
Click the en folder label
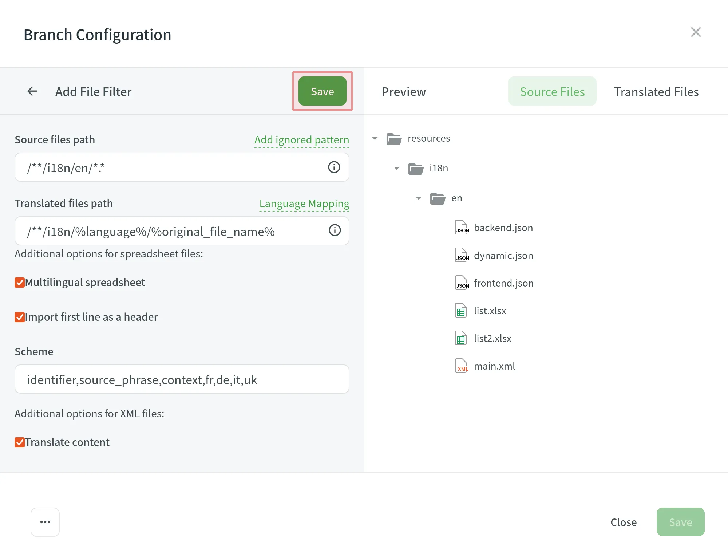457,198
